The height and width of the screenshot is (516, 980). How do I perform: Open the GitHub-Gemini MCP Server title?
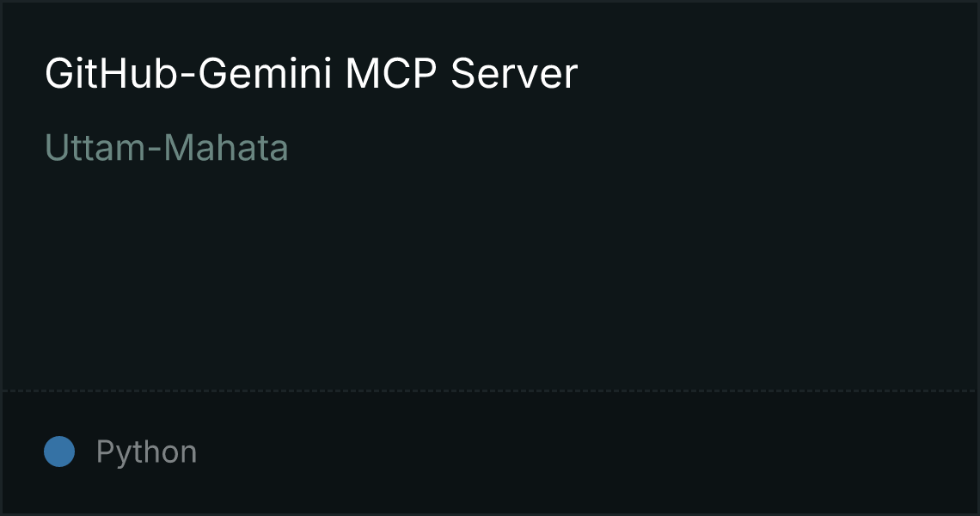[311, 74]
